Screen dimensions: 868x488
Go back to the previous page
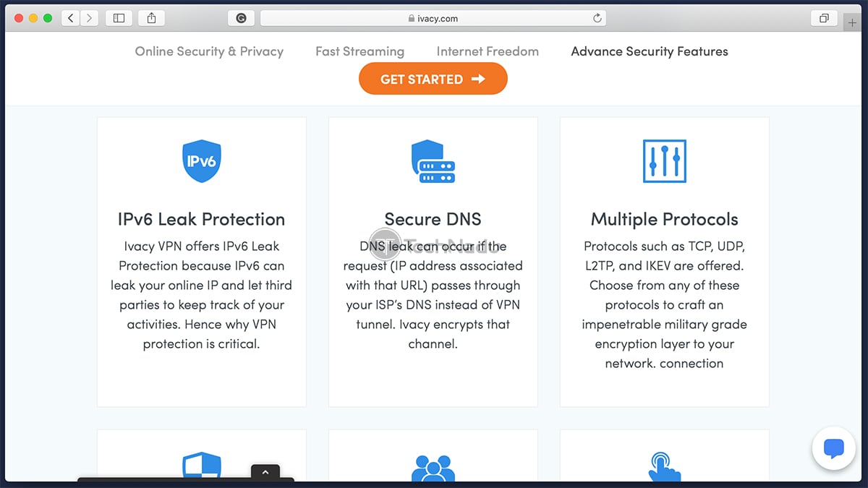pyautogui.click(x=70, y=18)
